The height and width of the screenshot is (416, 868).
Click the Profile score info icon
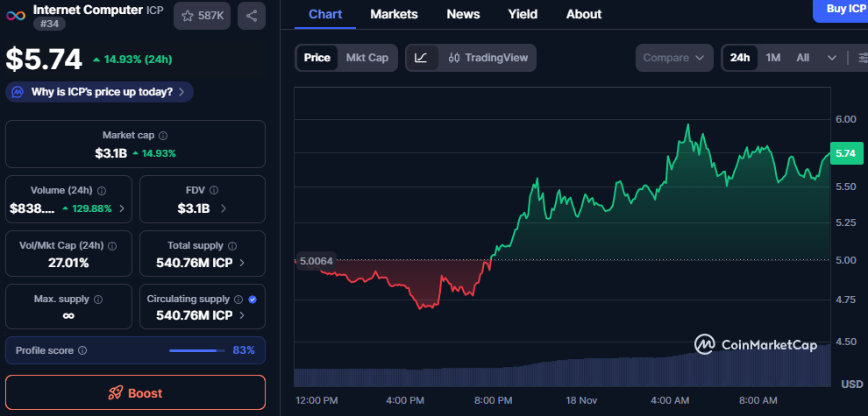click(x=82, y=350)
